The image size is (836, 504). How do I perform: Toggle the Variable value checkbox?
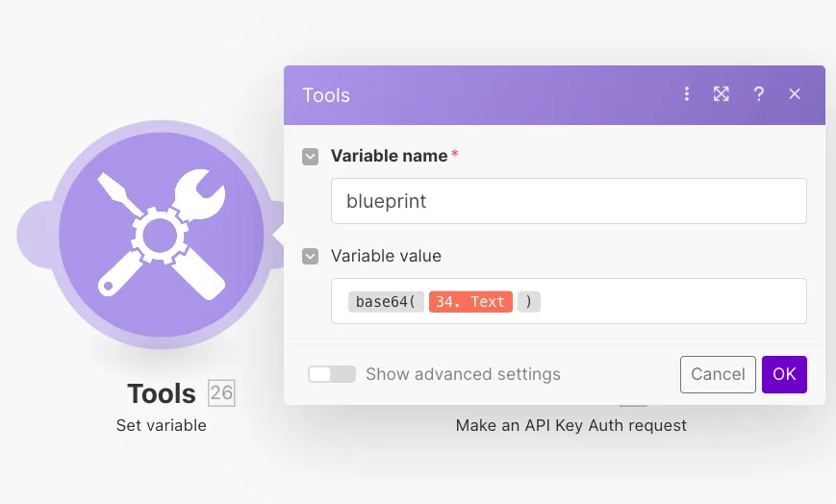(x=311, y=257)
